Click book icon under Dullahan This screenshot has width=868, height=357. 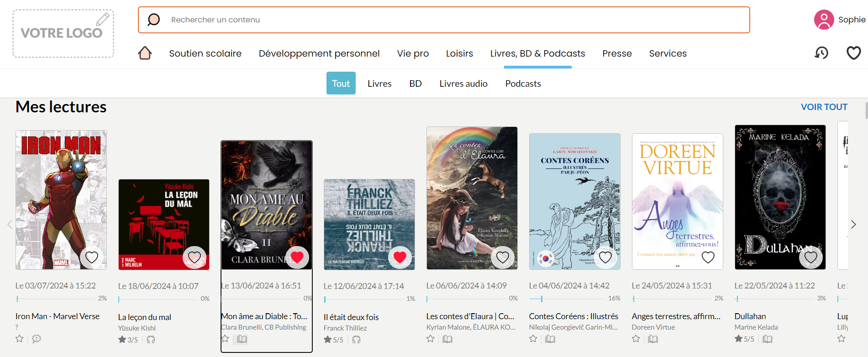pos(768,339)
